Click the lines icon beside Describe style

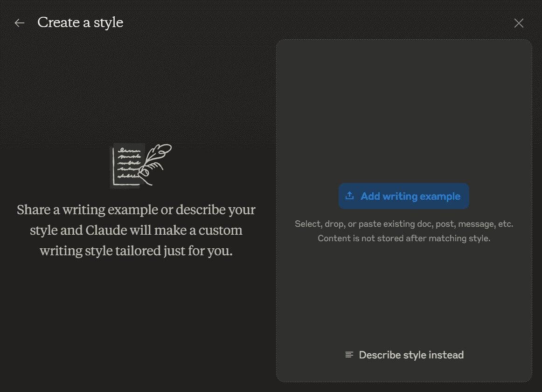[349, 355]
